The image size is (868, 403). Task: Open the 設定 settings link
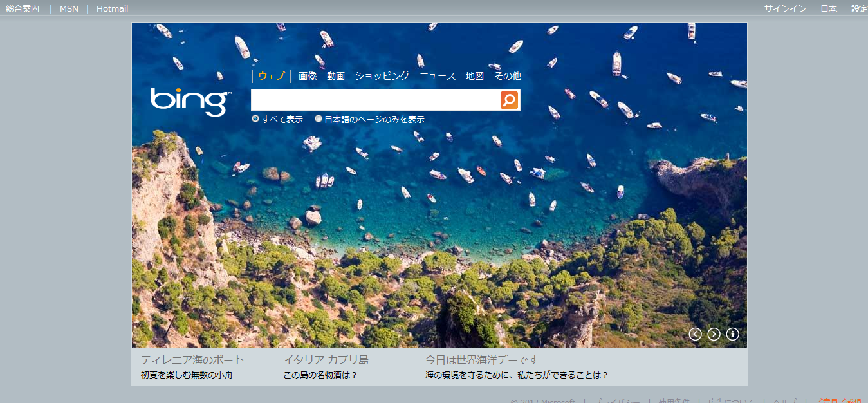[x=859, y=8]
